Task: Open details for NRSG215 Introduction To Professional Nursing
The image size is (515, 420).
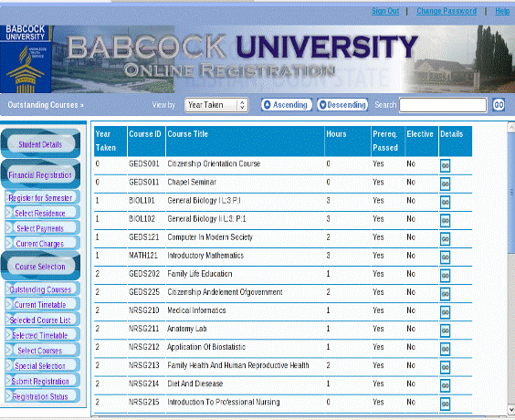Action: (x=445, y=404)
